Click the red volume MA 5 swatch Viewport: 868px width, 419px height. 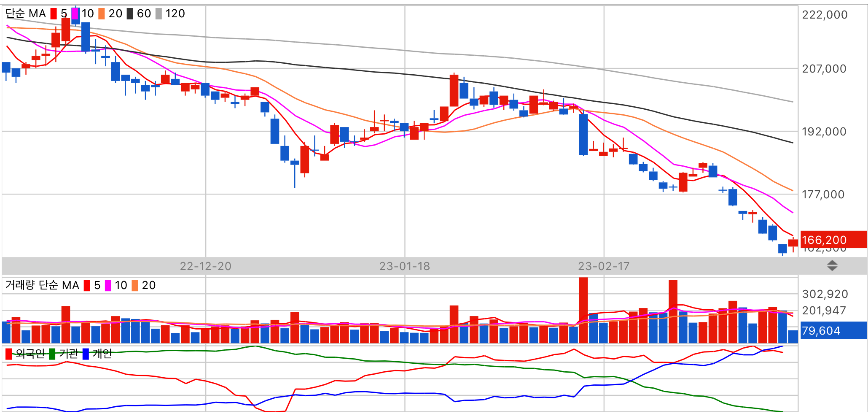pos(87,286)
